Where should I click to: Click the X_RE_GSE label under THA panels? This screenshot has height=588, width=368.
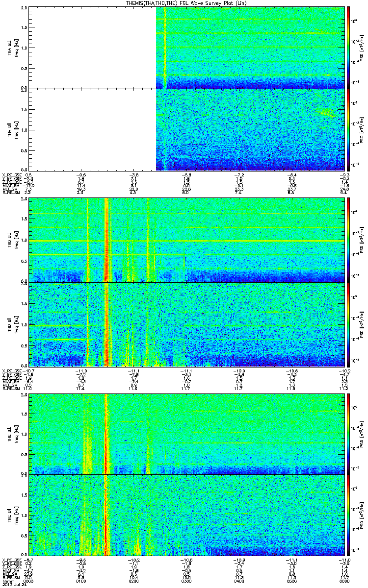[11, 174]
